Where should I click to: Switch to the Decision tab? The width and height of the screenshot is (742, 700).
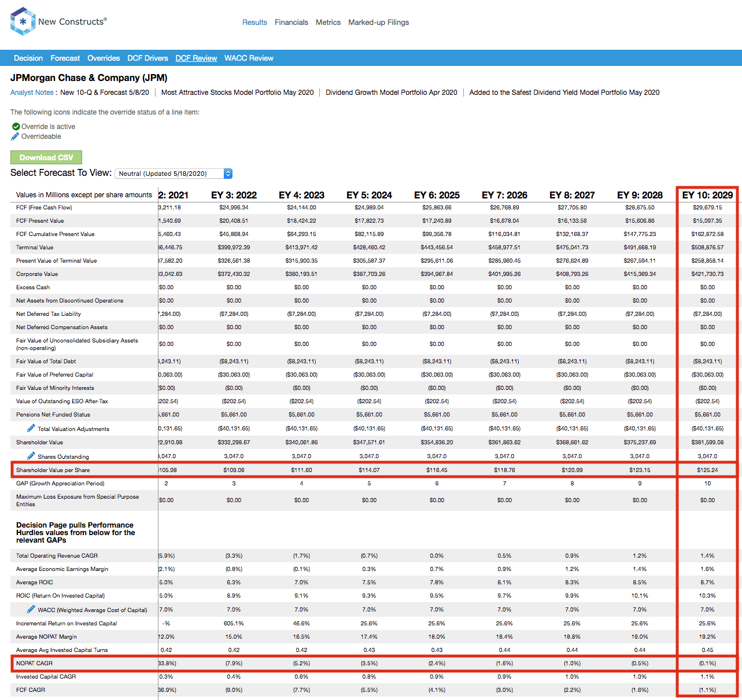[28, 58]
